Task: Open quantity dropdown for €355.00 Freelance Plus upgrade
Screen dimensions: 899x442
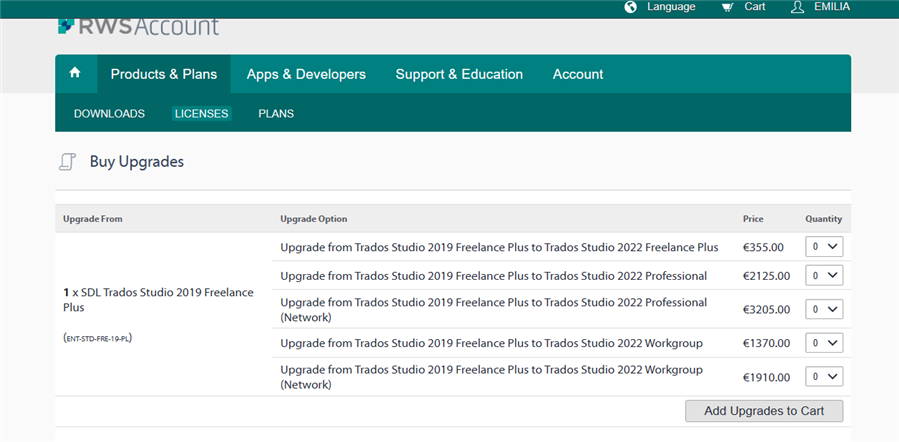Action: pyautogui.click(x=824, y=248)
